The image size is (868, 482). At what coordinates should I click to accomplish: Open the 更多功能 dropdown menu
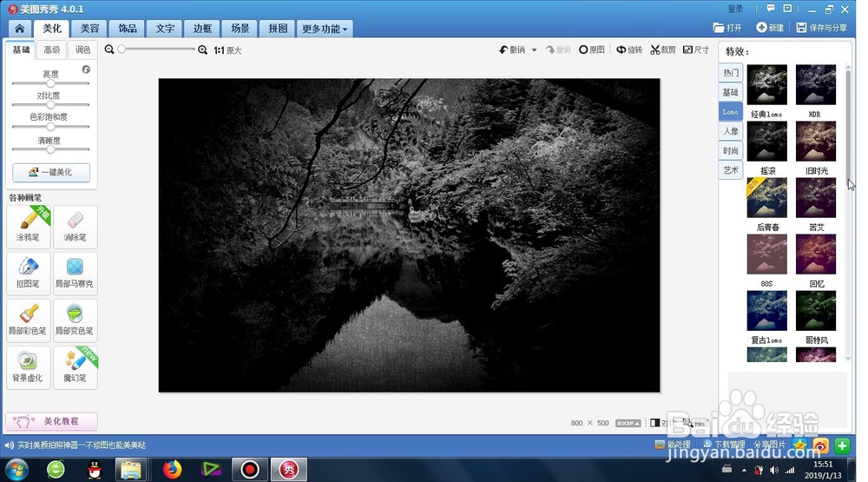coord(325,29)
